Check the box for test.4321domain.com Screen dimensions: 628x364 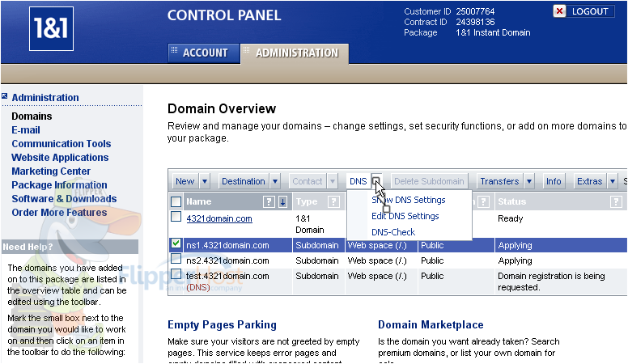point(176,274)
